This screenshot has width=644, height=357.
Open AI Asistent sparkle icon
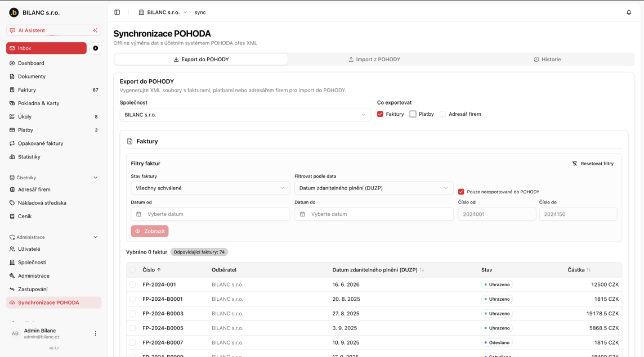(95, 30)
